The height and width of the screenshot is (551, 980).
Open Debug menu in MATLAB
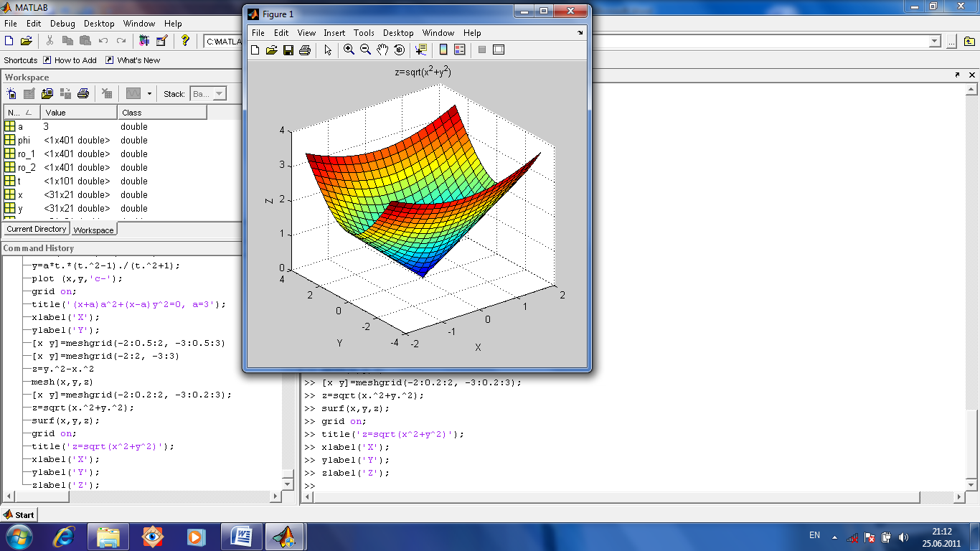[62, 24]
